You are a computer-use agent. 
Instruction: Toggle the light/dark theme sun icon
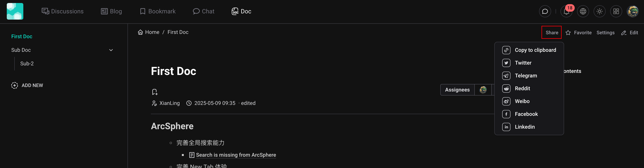coord(599,11)
